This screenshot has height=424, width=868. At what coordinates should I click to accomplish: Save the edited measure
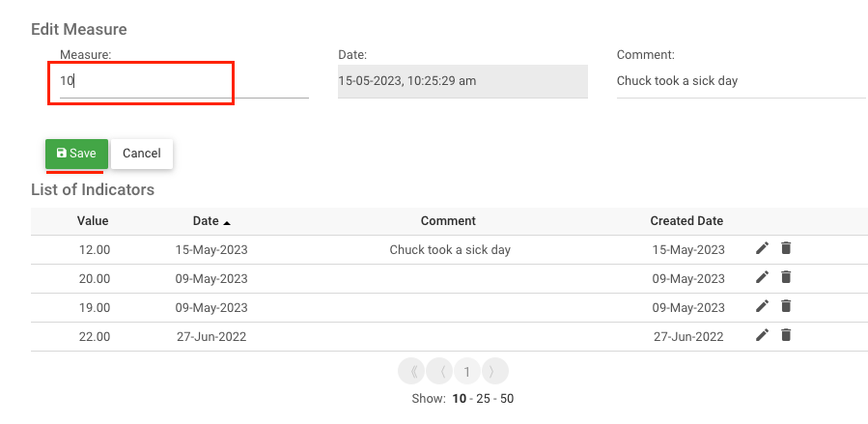pos(76,154)
